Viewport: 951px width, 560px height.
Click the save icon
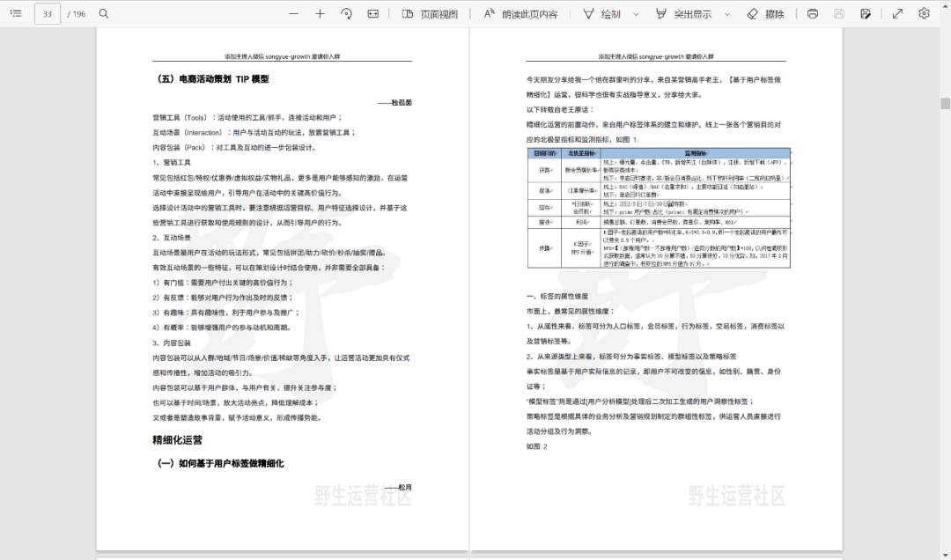839,13
